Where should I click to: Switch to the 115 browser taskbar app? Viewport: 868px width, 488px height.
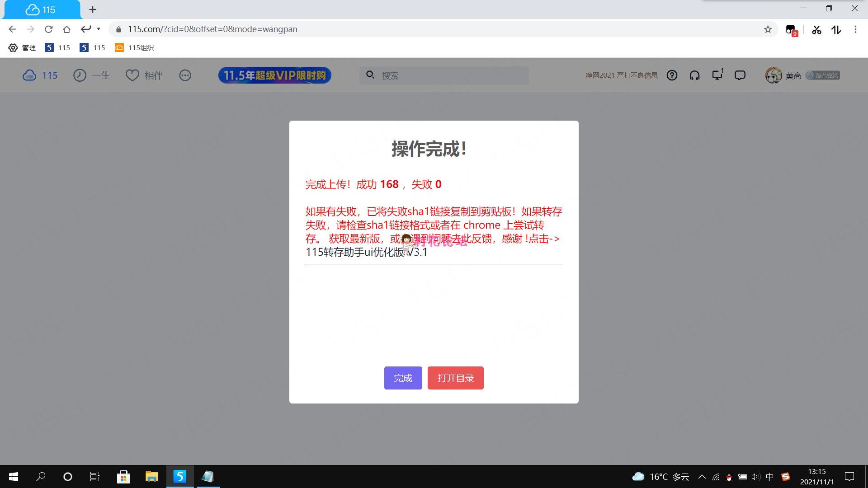click(180, 476)
